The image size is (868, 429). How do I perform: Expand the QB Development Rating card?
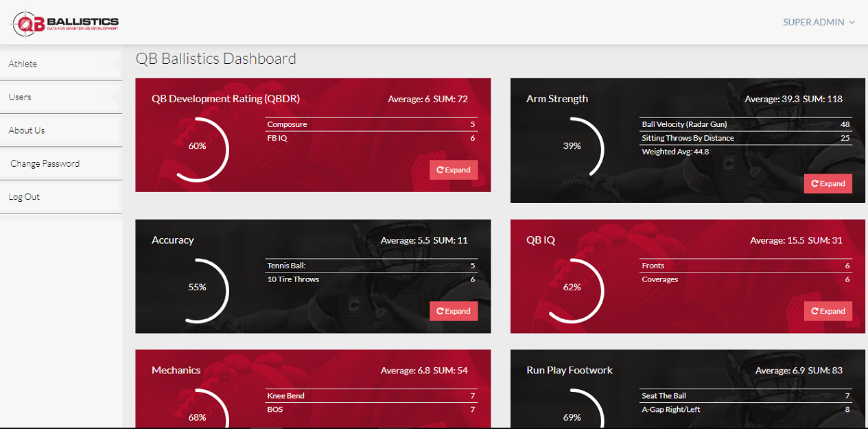[454, 170]
